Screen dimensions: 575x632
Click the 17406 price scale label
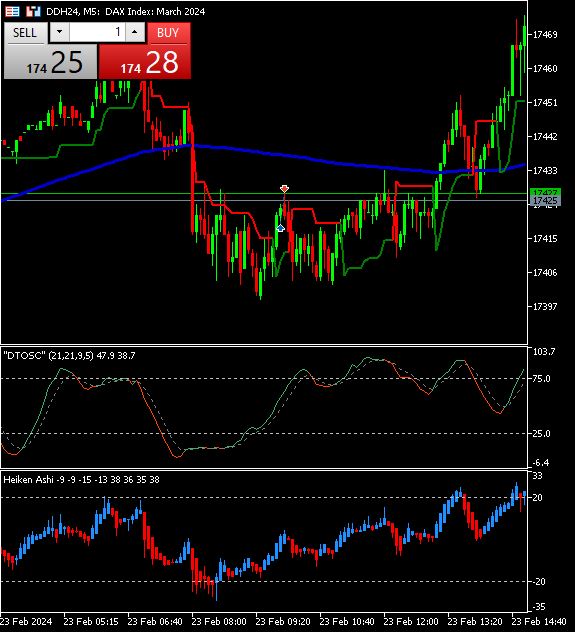[545, 273]
